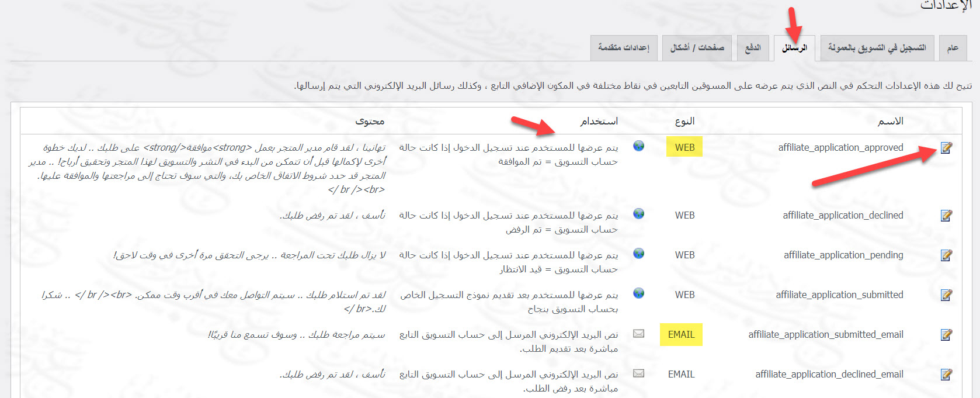Click highlighted WEB type in approved row
Screen dimensions: 980x398
[684, 148]
